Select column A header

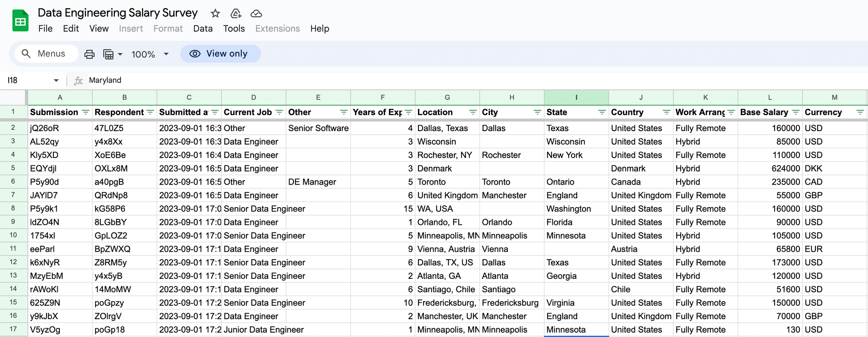[x=60, y=98]
